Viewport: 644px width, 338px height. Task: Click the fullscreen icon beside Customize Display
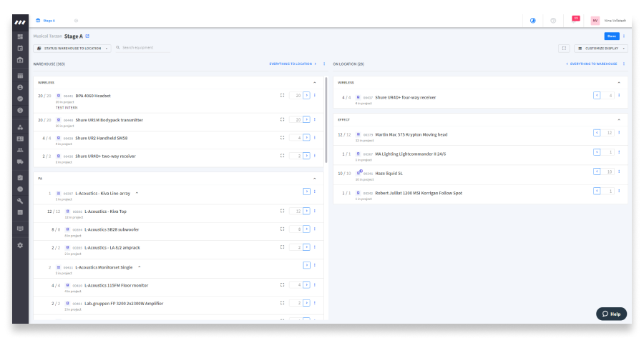point(564,49)
